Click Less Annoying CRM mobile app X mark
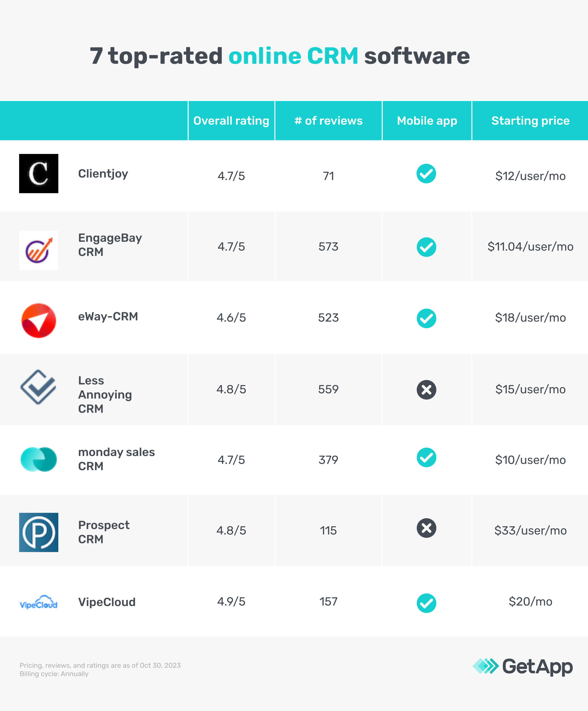Viewport: 588px width, 711px height. click(426, 390)
